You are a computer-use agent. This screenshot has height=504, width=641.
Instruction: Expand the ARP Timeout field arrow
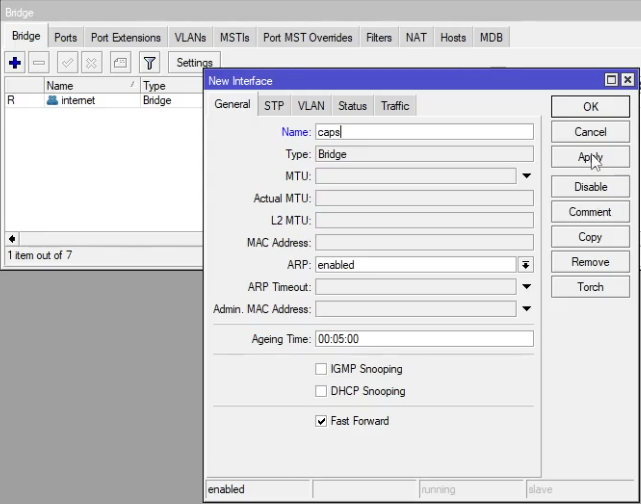(526, 287)
